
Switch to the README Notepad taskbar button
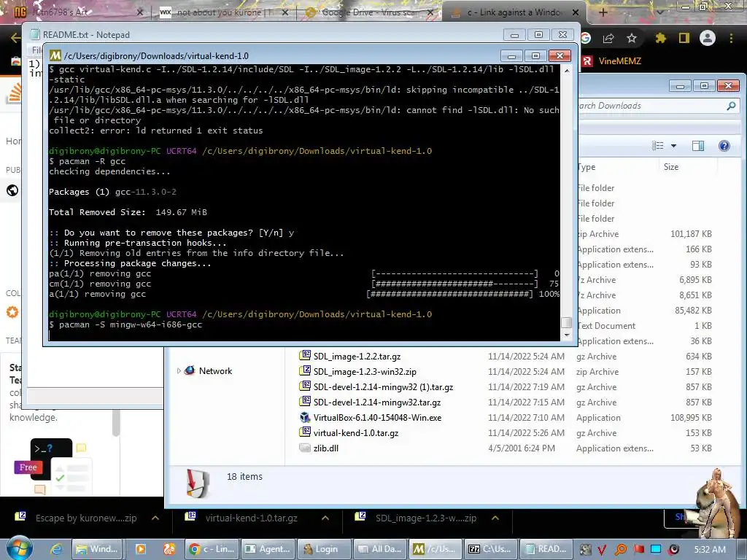click(547, 549)
